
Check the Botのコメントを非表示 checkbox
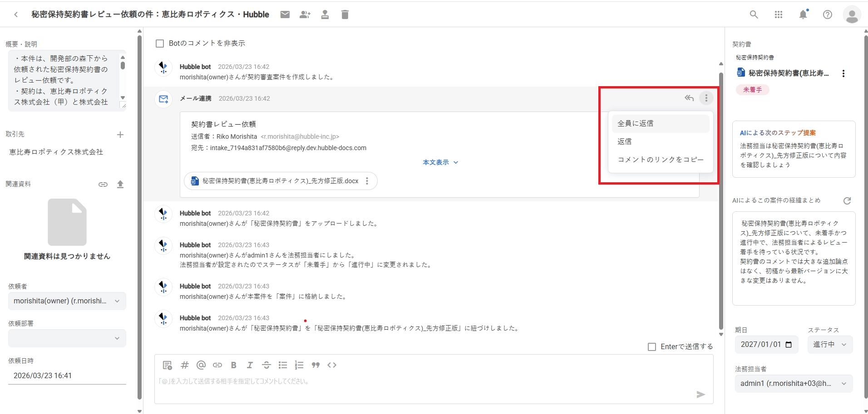point(160,44)
